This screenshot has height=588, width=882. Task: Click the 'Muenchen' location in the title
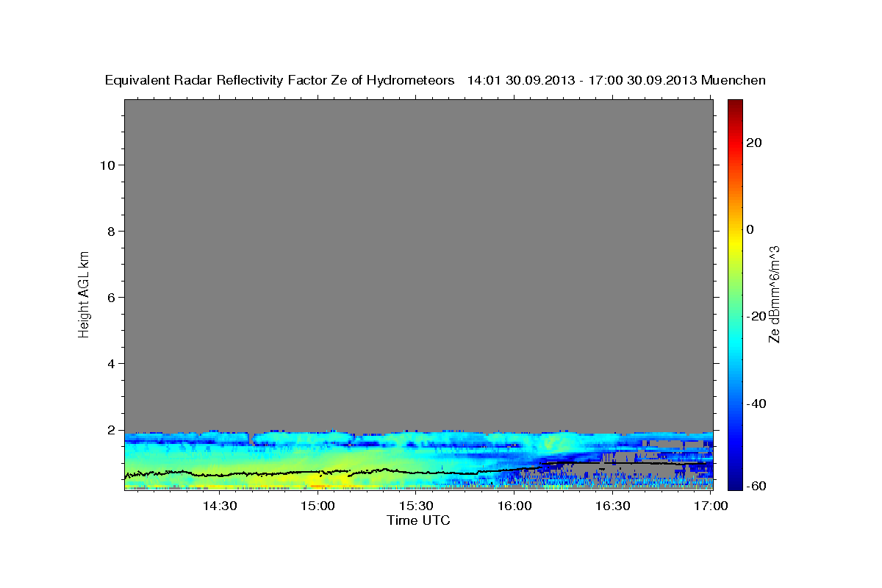[x=734, y=80]
